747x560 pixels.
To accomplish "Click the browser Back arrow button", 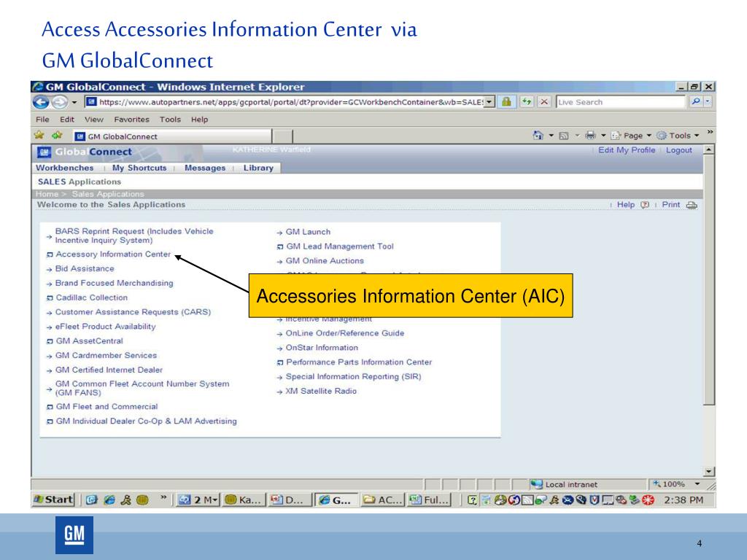I will coord(41,102).
